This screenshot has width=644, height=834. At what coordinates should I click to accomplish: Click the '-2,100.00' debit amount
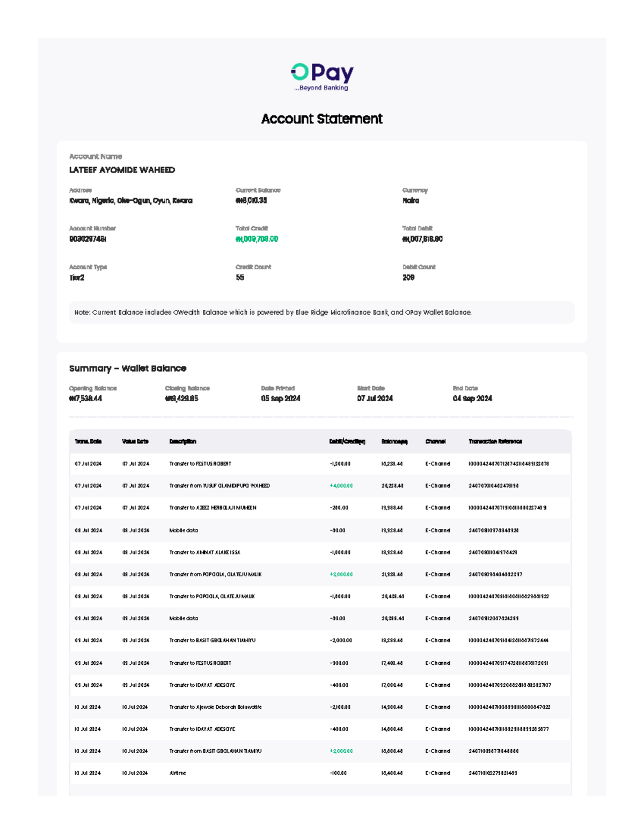(340, 707)
